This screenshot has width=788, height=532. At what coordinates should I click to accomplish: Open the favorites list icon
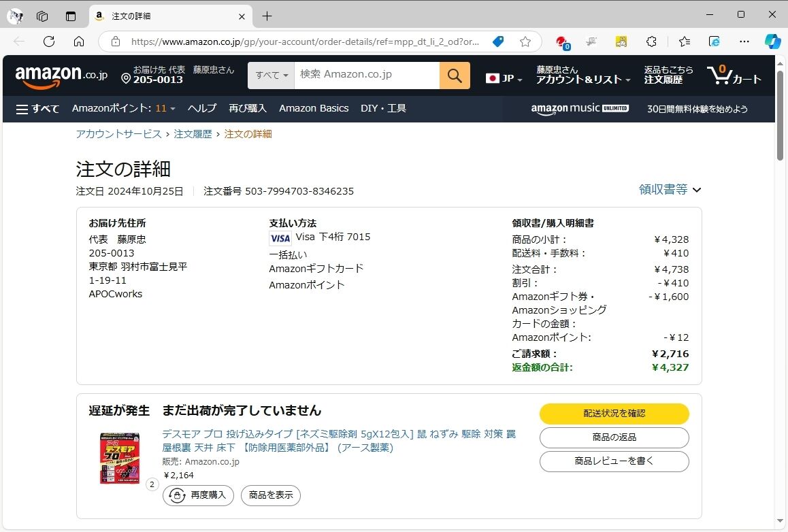coord(684,41)
